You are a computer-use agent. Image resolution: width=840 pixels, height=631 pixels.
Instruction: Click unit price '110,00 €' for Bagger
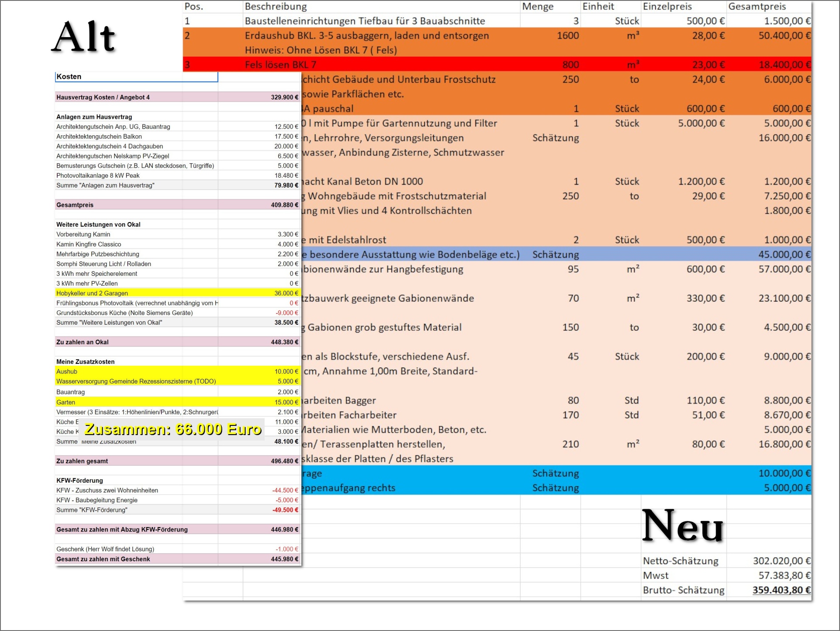pyautogui.click(x=706, y=401)
